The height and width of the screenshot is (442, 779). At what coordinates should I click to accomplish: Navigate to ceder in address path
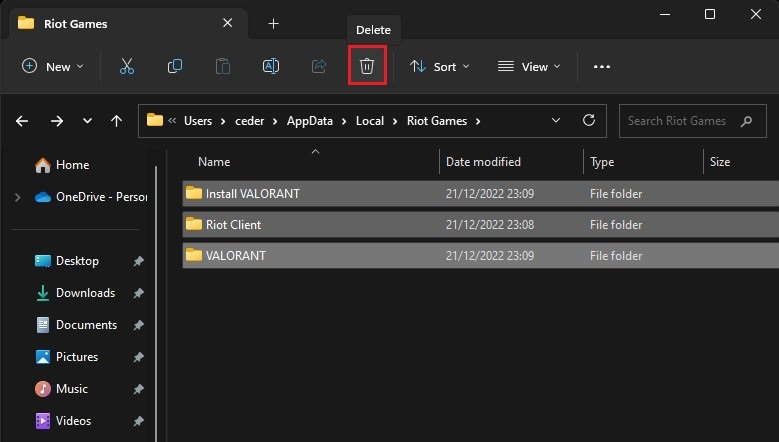click(249, 121)
